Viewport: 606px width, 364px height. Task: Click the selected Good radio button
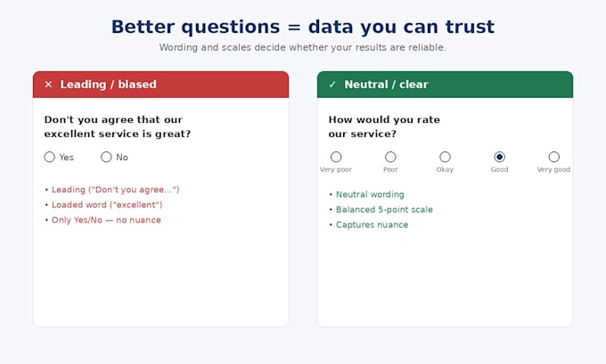[499, 157]
